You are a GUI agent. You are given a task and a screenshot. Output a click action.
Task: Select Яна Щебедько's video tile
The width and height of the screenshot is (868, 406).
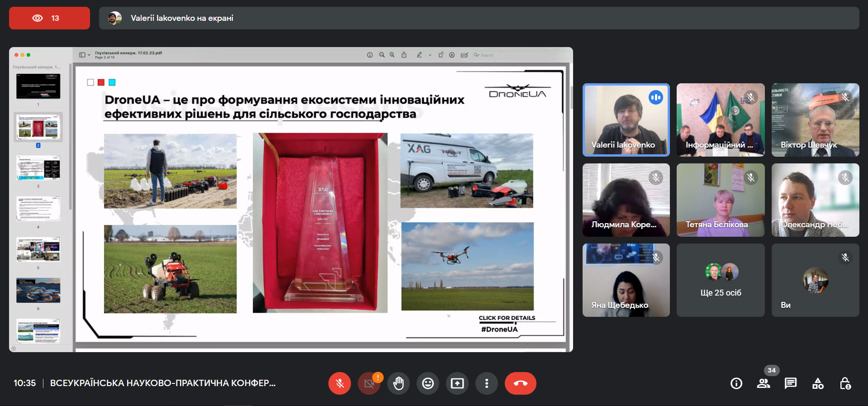[x=626, y=280]
